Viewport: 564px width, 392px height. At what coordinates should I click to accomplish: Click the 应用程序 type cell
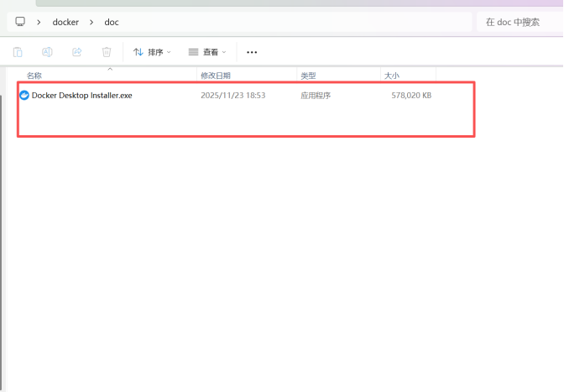pyautogui.click(x=316, y=96)
